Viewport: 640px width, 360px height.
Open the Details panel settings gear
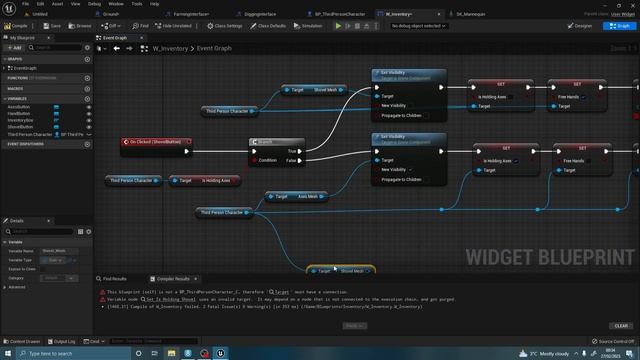pyautogui.click(x=89, y=231)
